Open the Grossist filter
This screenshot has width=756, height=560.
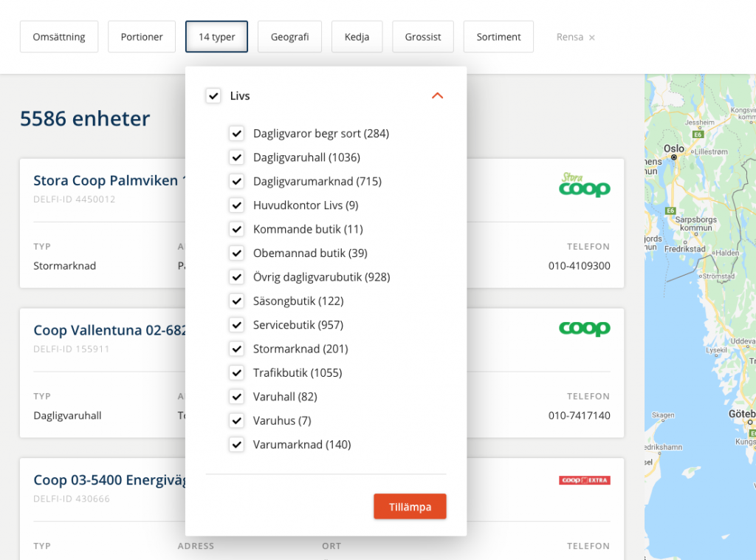(x=423, y=37)
